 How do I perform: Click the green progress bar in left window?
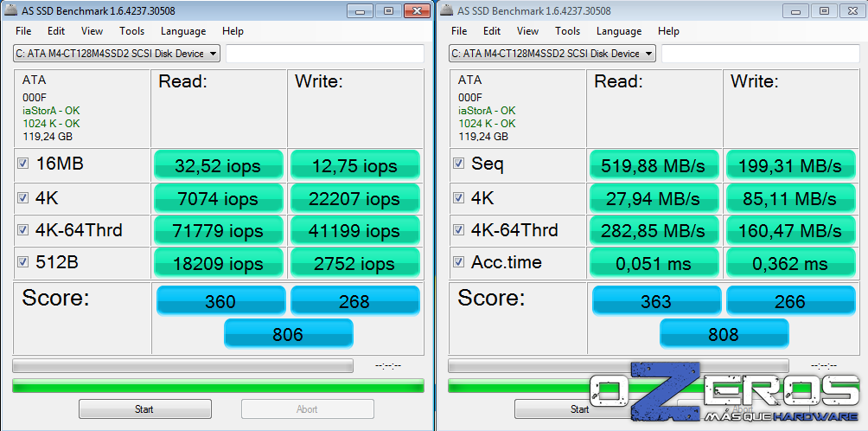pos(218,386)
